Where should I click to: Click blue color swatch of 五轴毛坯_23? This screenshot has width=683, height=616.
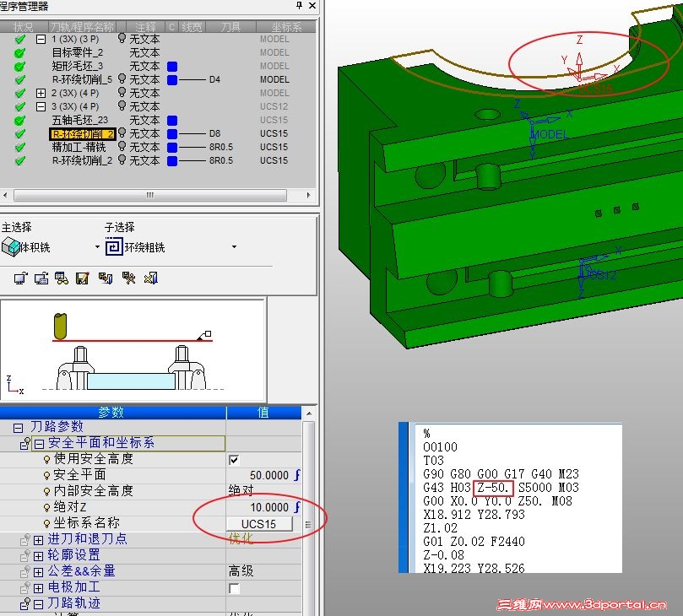[x=172, y=121]
